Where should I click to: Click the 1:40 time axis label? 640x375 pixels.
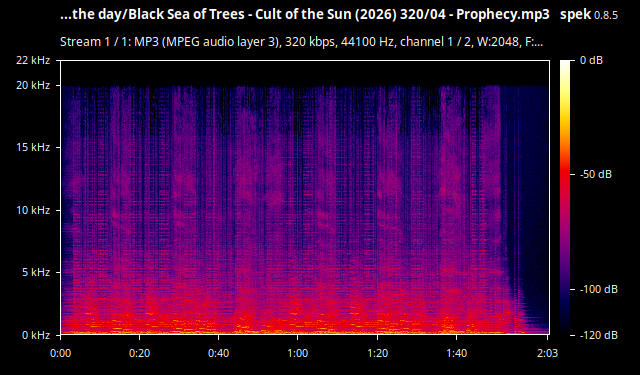click(456, 353)
